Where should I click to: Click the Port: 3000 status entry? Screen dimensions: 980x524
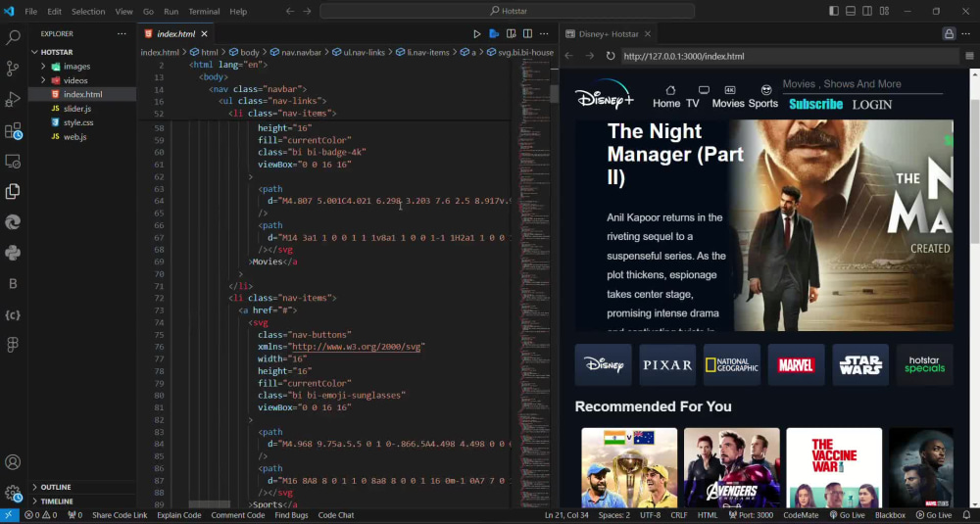pyautogui.click(x=751, y=515)
